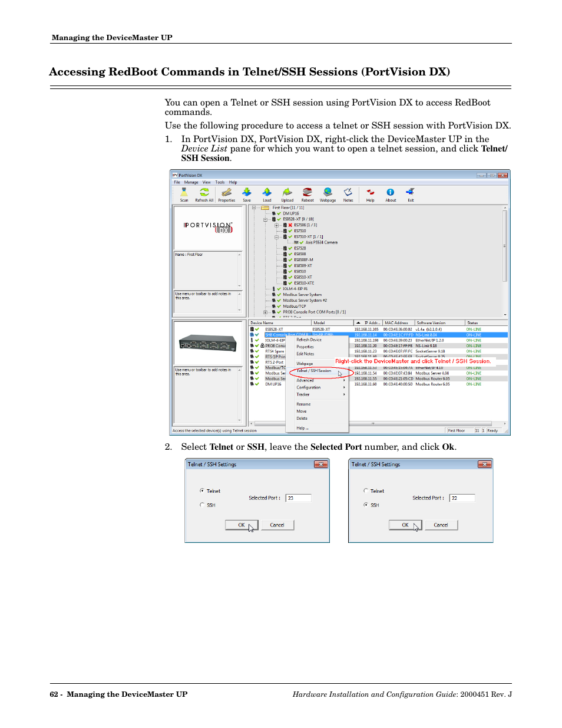562x728 pixels.
Task: Click the device list horizontal scrollbar
Action: [377, 423]
